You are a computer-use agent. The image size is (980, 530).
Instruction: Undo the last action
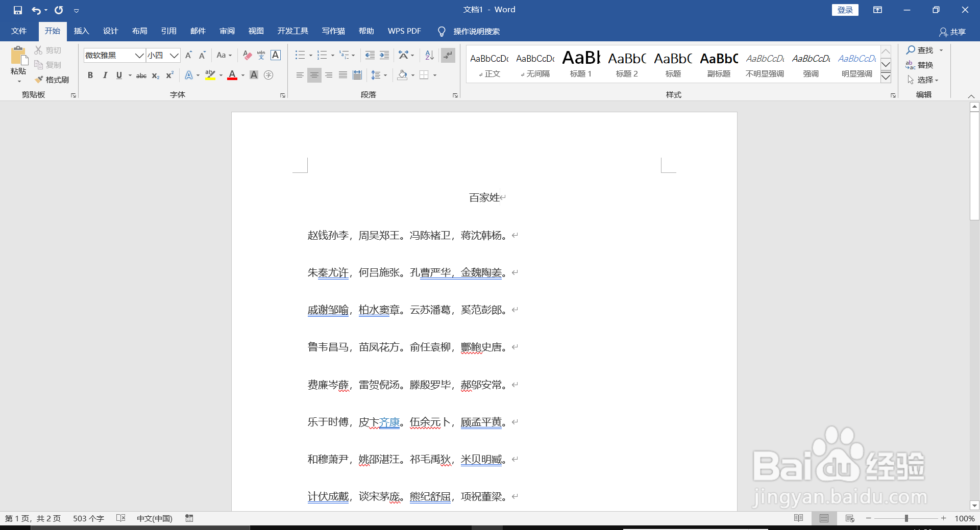pos(36,10)
